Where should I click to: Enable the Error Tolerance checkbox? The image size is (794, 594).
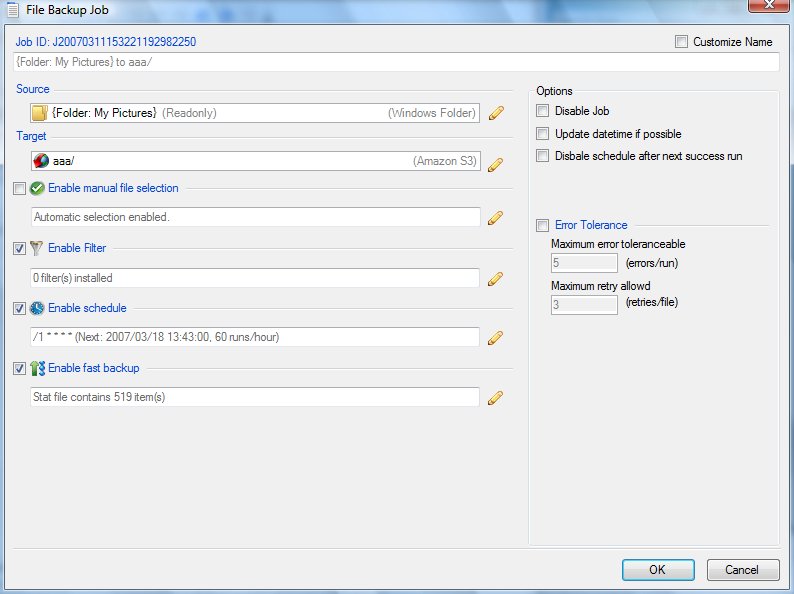[542, 225]
